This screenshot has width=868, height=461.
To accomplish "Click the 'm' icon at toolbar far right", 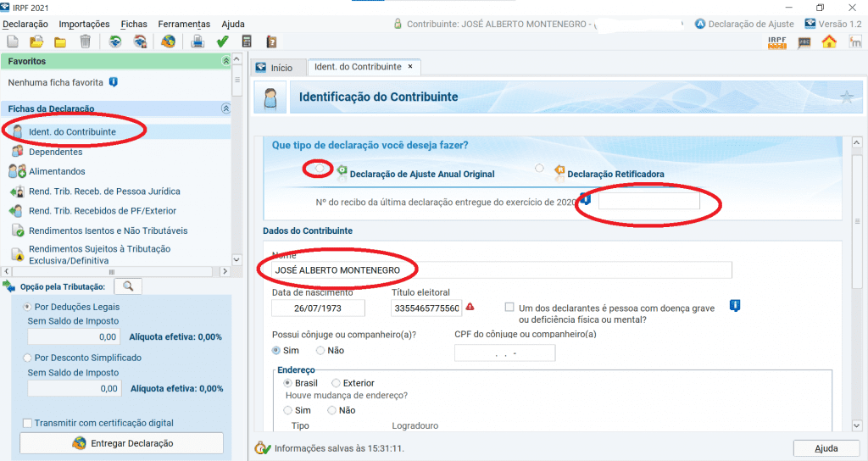I will pyautogui.click(x=856, y=42).
